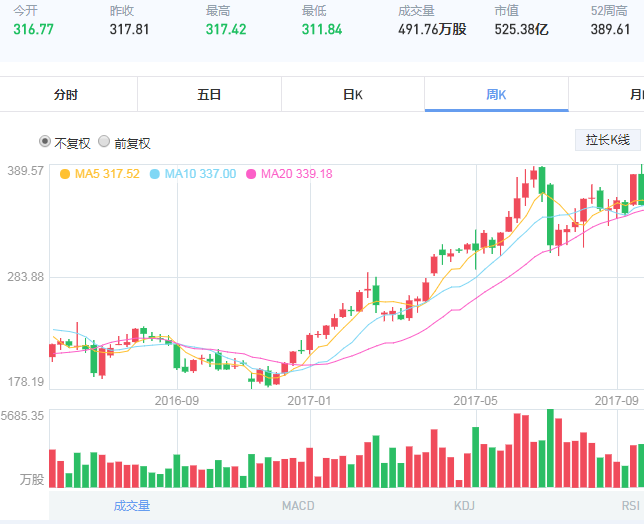
Task: Select the 前复权 radio button
Action: pos(104,142)
